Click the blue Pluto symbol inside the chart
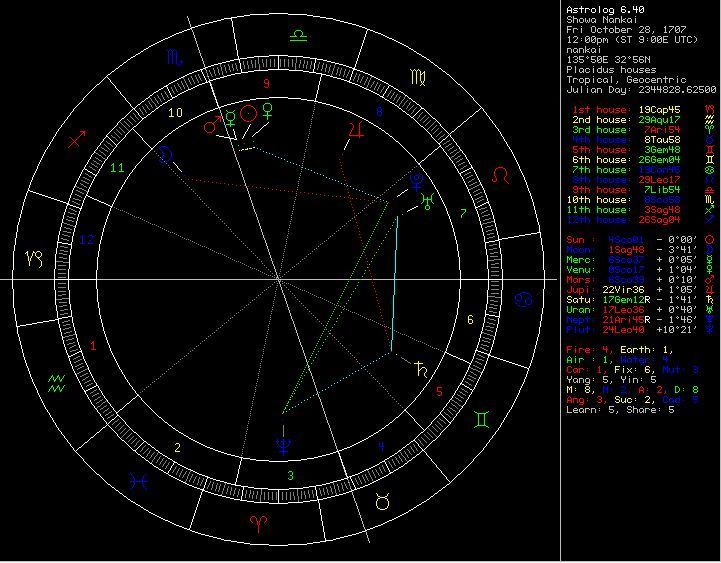This screenshot has height=563, width=721. click(x=416, y=182)
